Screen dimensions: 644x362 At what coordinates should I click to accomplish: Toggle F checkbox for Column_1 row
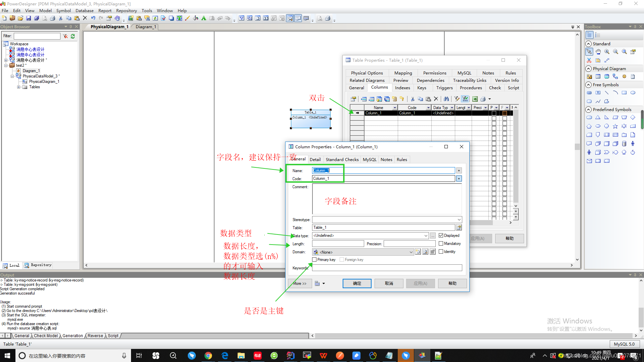pyautogui.click(x=505, y=113)
